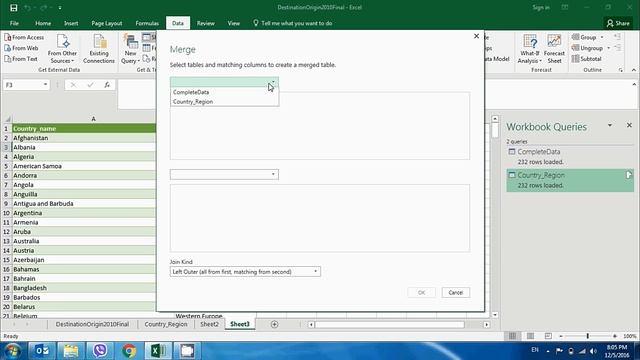Click the Insert Function fx icon
The height and width of the screenshot is (360, 640).
click(x=107, y=85)
